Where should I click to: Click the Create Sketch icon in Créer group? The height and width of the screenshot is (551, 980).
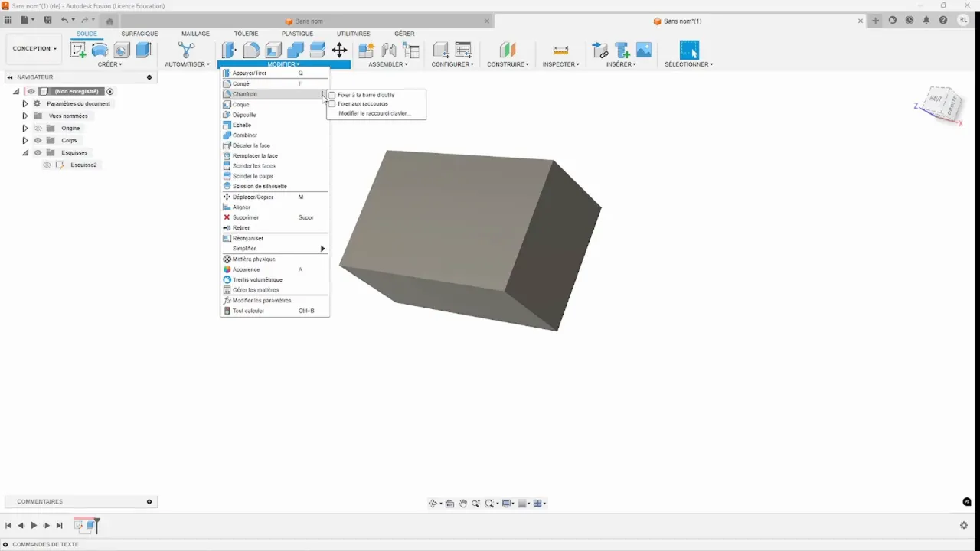(78, 51)
